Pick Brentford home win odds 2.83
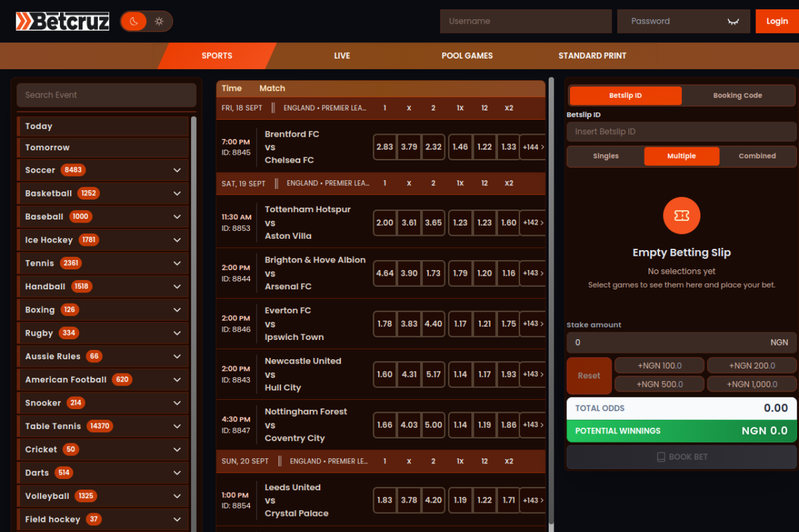Screen dimensions: 799x532 (x=385, y=147)
